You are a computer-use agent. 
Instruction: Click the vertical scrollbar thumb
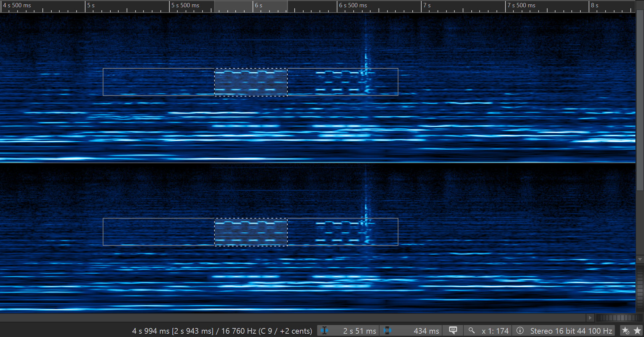pyautogui.click(x=640, y=100)
